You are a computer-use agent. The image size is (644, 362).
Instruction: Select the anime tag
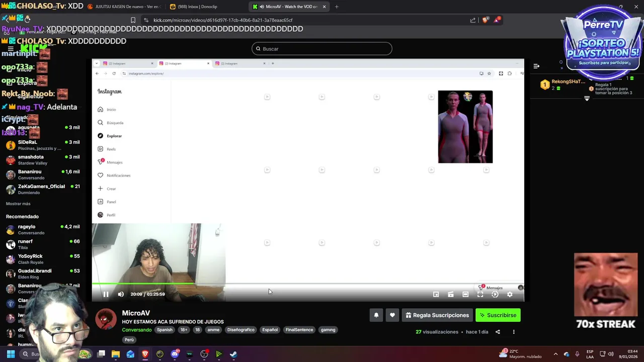pyautogui.click(x=213, y=330)
